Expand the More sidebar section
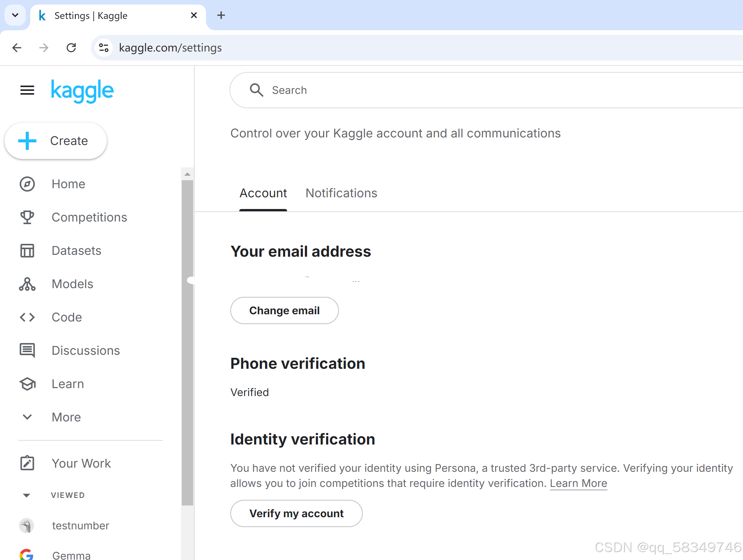The height and width of the screenshot is (560, 743). pyautogui.click(x=27, y=417)
